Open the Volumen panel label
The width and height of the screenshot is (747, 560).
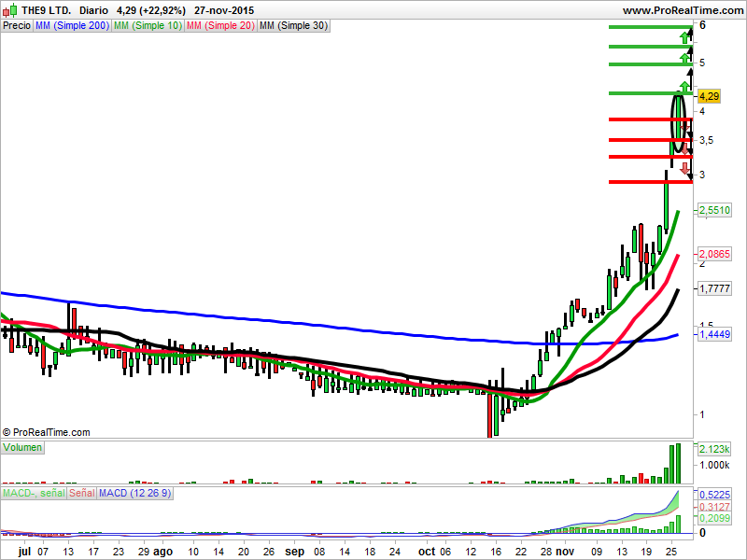pos(22,448)
